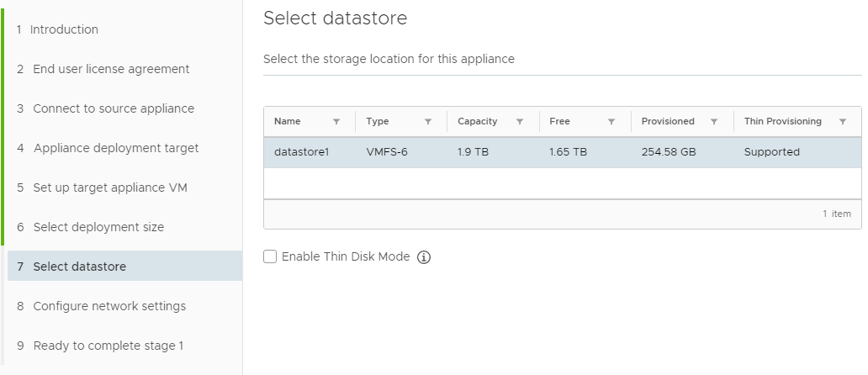Screen dimensions: 868x375
Task: Open the Name column filter icon
Action: pyautogui.click(x=336, y=122)
